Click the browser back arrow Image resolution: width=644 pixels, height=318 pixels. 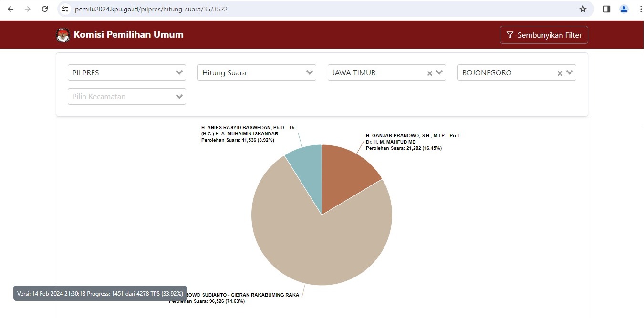tap(10, 9)
